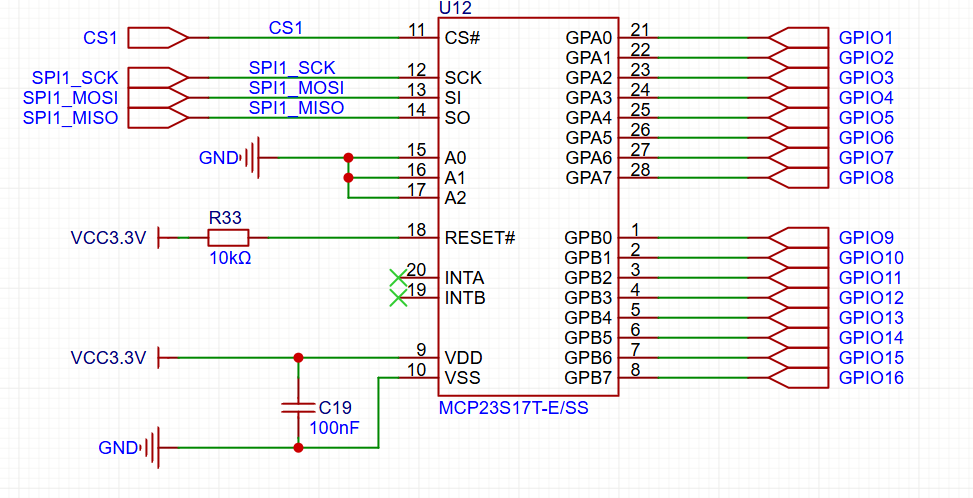
Task: Click the VSS pin name inside U12
Action: click(x=463, y=378)
